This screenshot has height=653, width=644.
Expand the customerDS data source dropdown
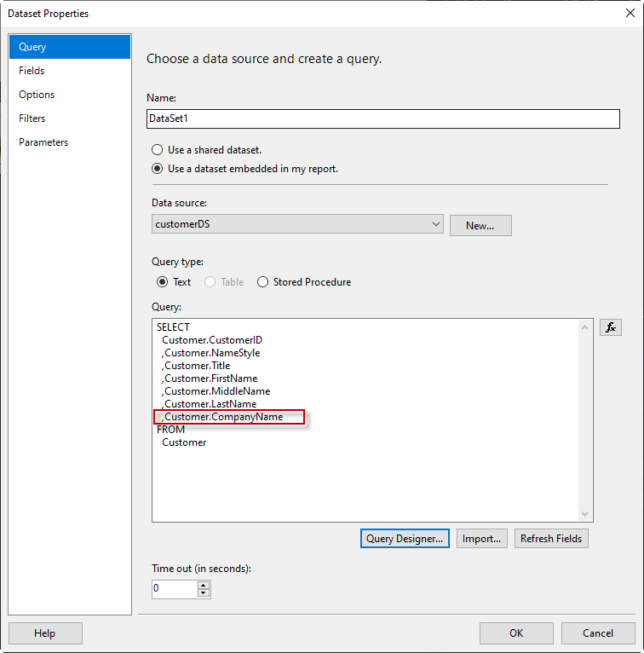436,224
